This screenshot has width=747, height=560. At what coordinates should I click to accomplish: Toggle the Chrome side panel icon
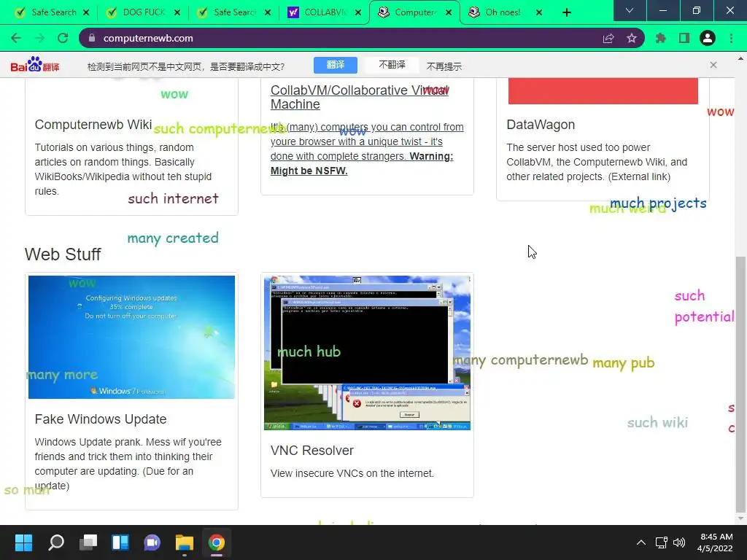click(x=684, y=38)
